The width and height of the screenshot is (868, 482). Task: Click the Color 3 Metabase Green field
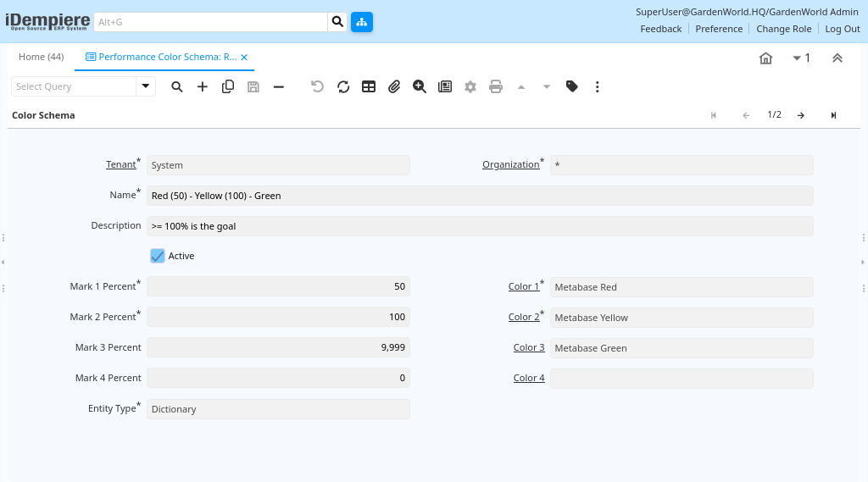682,347
